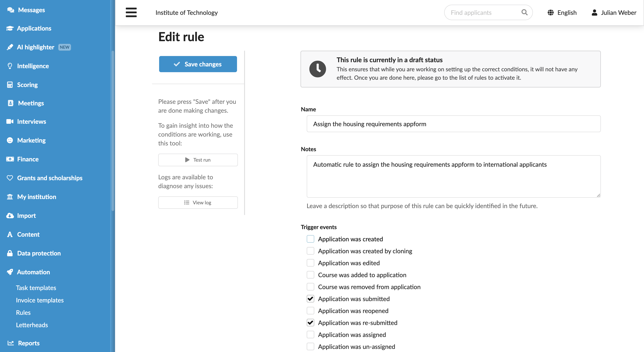Uncheck 'Application was re-submitted' trigger
This screenshot has height=352, width=644.
(x=310, y=323)
